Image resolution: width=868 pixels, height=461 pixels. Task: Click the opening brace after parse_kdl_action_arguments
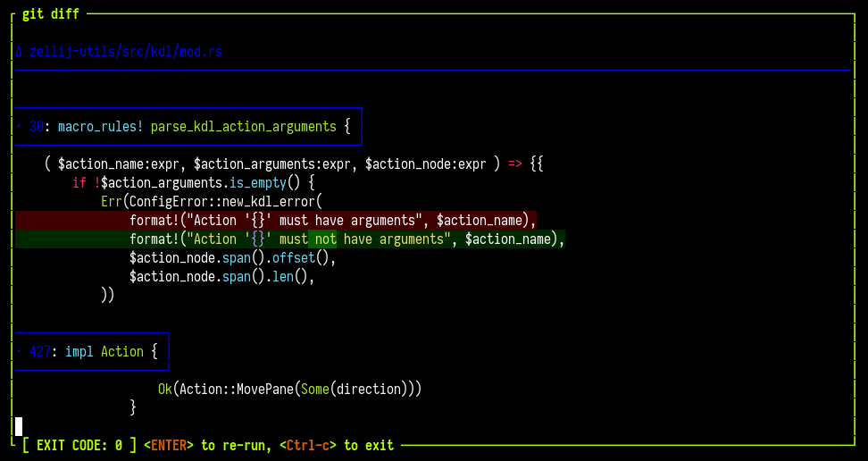pyautogui.click(x=346, y=127)
